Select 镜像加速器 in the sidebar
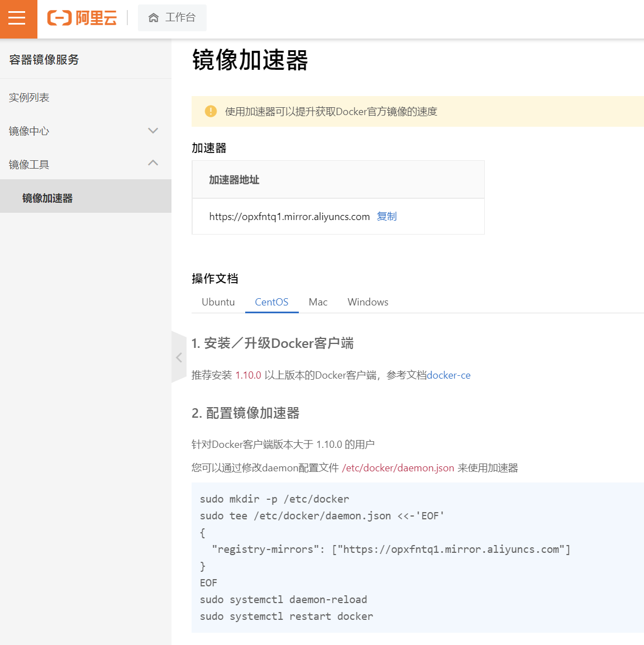The image size is (644, 645). (x=85, y=196)
